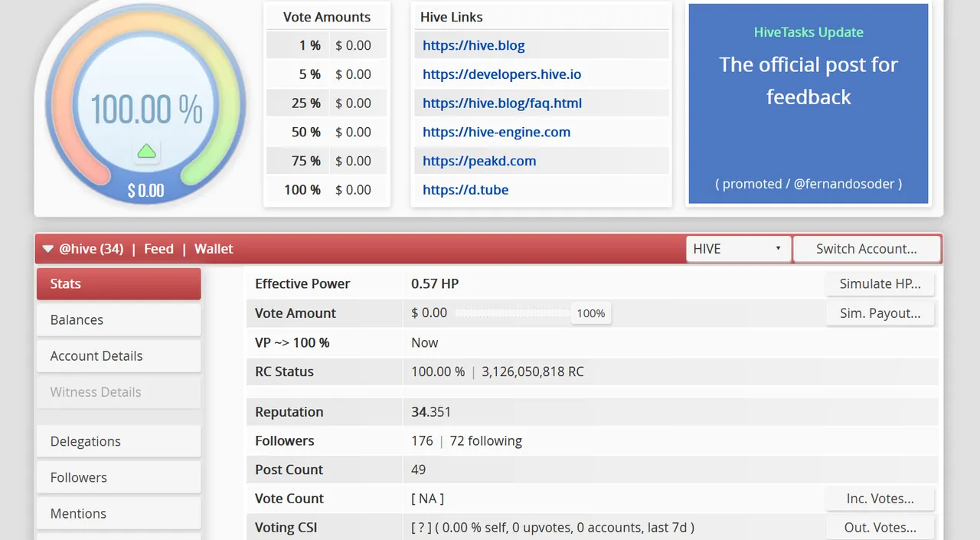Click the $ 0.00 value under gauge
Viewport: 980px width, 540px height.
point(145,191)
